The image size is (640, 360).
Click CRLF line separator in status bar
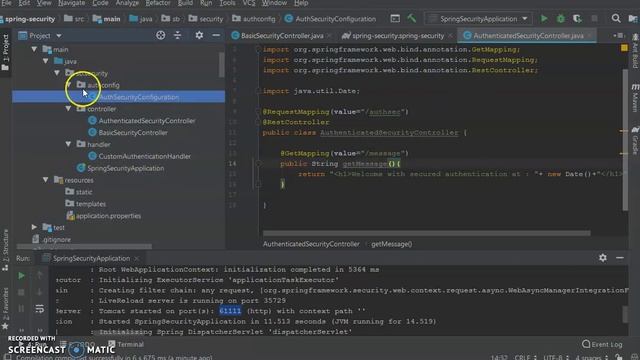click(x=522, y=357)
